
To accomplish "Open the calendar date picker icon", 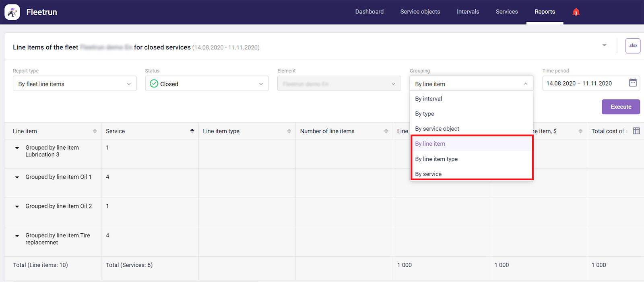I will coord(633,83).
